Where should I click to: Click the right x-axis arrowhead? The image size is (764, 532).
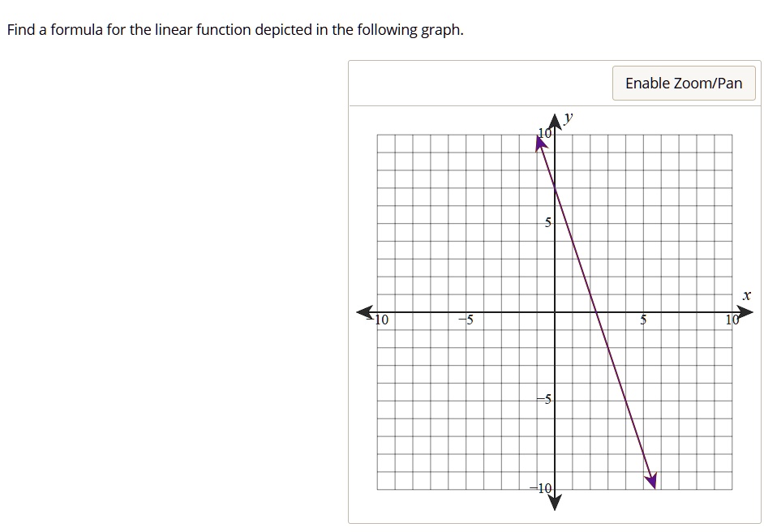pyautogui.click(x=745, y=311)
